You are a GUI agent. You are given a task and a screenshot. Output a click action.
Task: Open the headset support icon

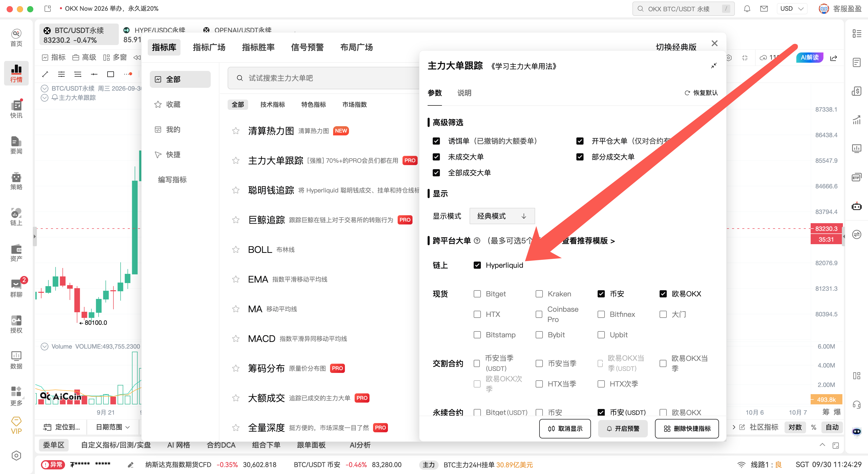856,405
